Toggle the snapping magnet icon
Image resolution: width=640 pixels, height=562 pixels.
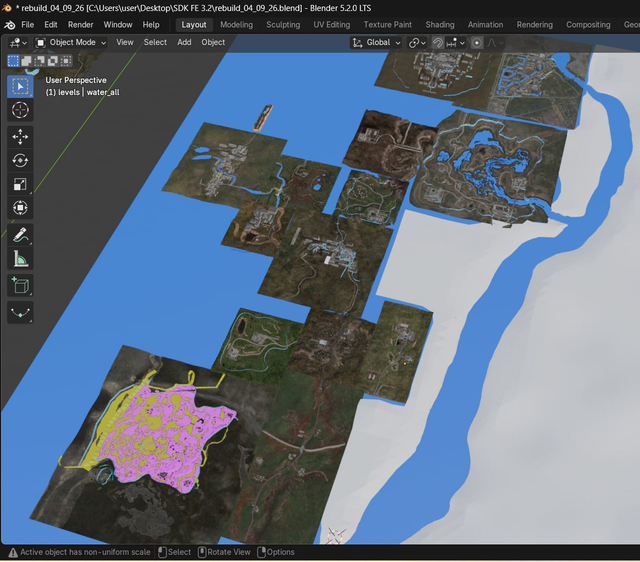438,43
